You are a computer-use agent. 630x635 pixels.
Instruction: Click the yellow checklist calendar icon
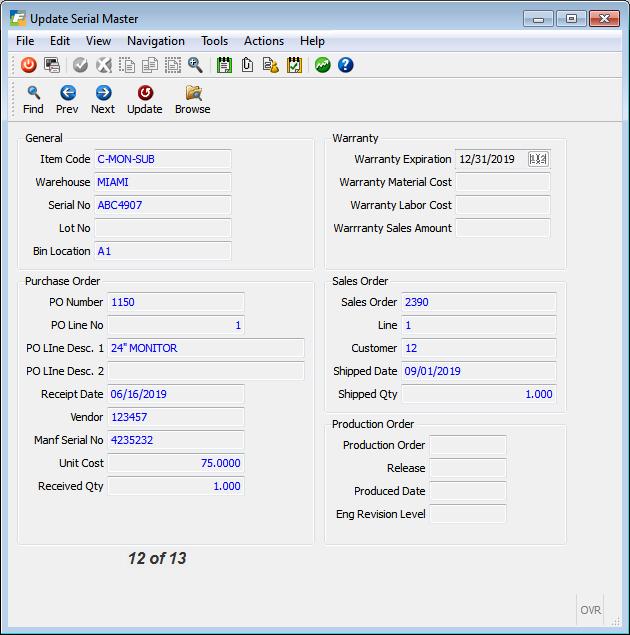294,65
